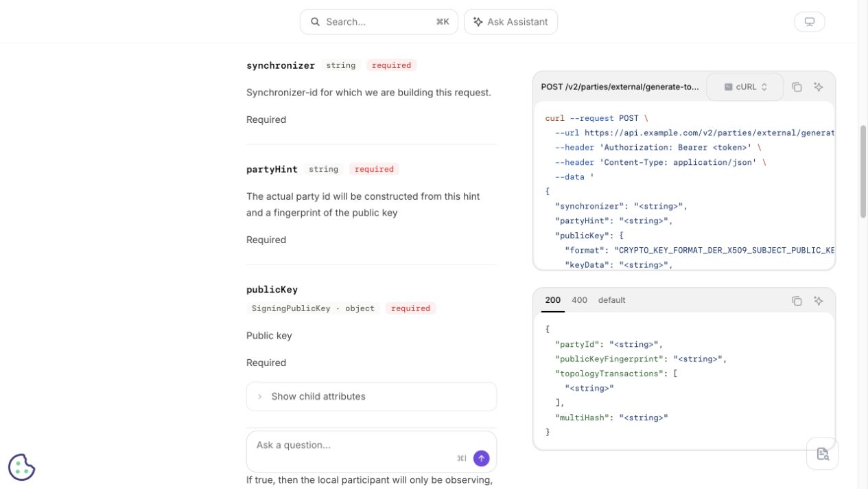Image resolution: width=868 pixels, height=489 pixels.
Task: Toggle the theme monitor icon
Action: coord(809,22)
